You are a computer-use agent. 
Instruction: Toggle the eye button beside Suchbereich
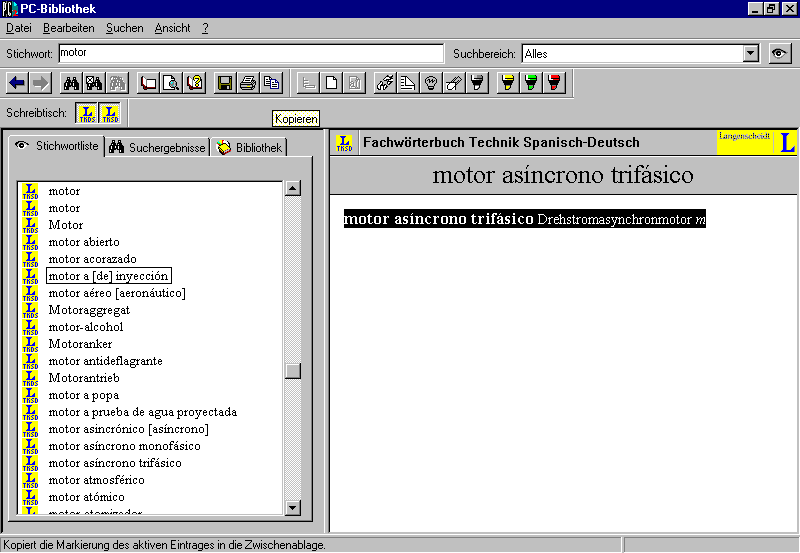tap(780, 54)
